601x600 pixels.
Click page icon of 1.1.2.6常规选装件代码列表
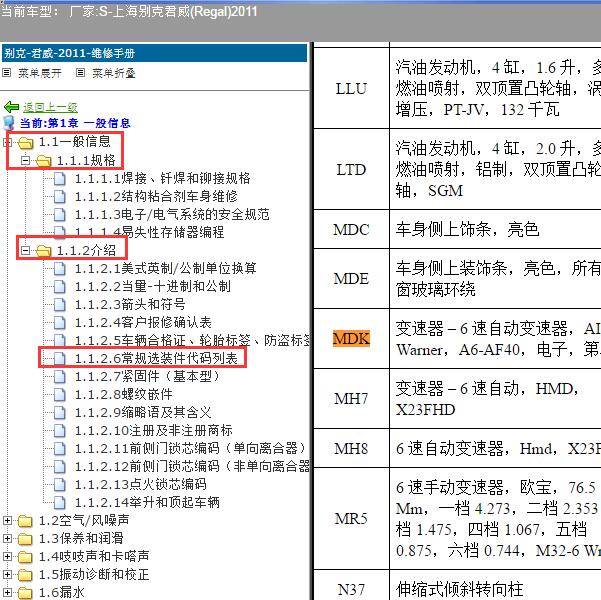coord(60,359)
